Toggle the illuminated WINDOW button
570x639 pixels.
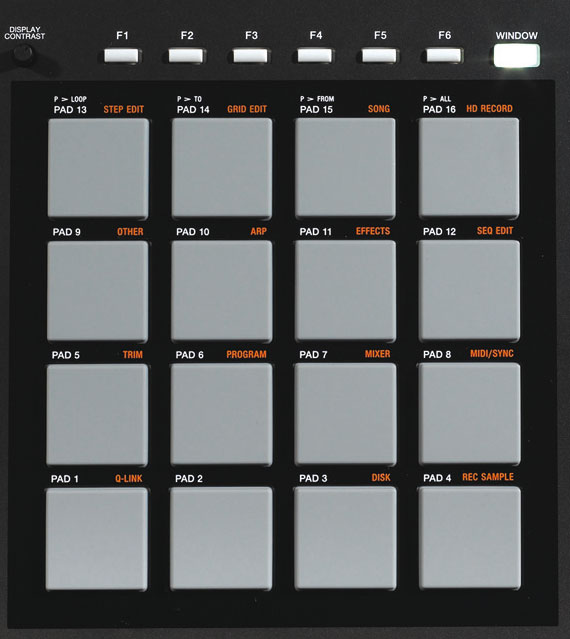tap(517, 55)
